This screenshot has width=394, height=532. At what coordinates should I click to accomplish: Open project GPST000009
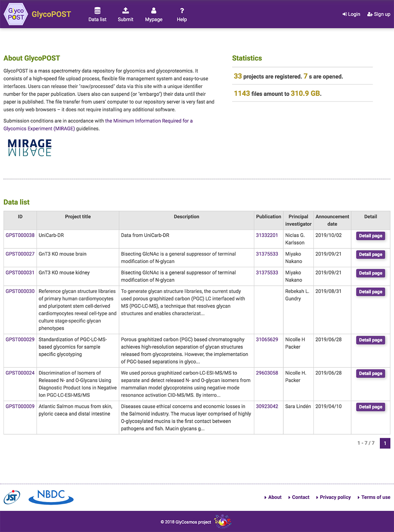20,406
